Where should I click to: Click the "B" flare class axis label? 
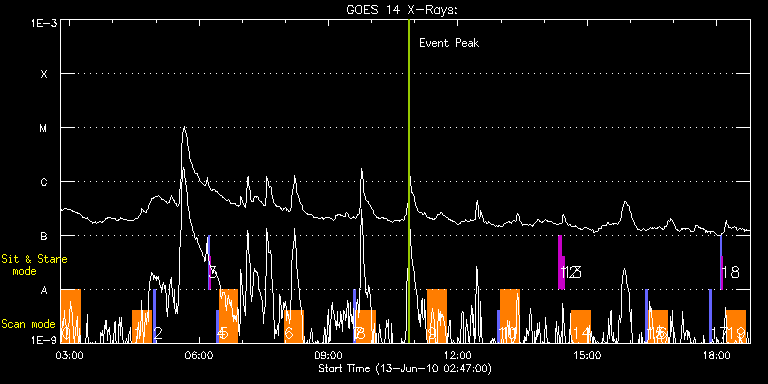tap(44, 236)
